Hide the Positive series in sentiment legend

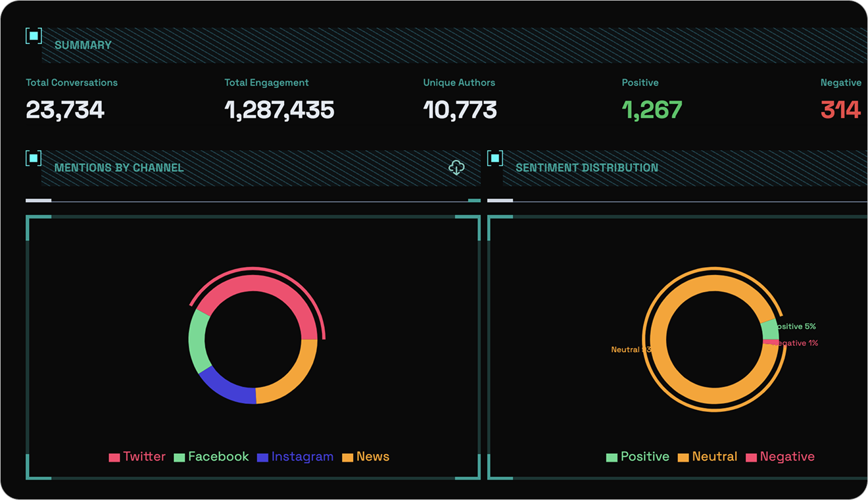coord(637,457)
